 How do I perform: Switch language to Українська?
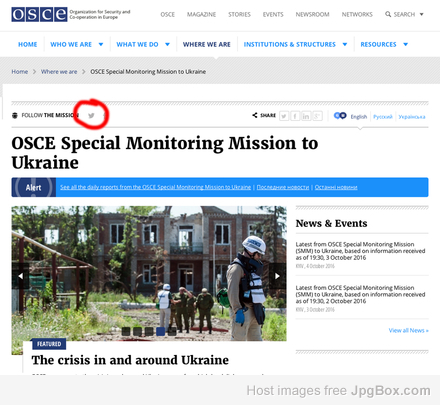412,117
